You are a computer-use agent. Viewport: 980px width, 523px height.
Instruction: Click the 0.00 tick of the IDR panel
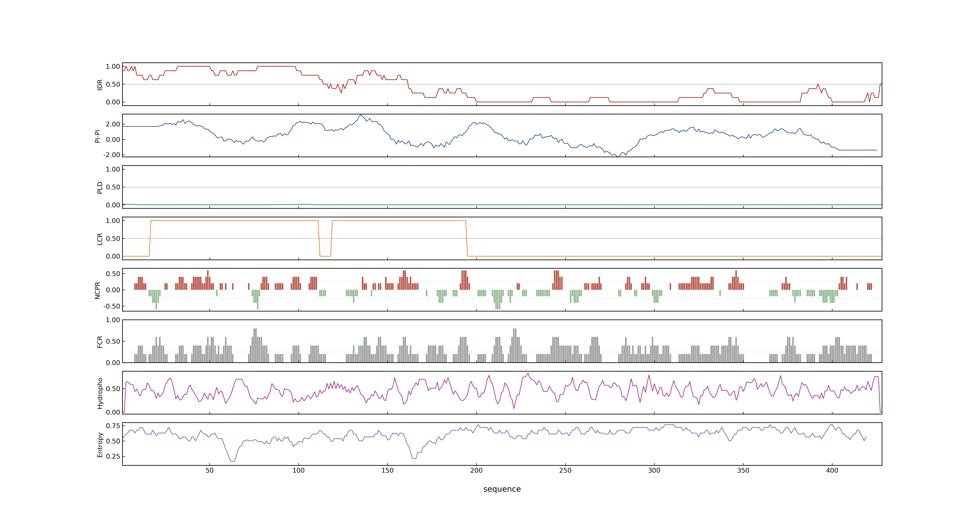[x=113, y=102]
